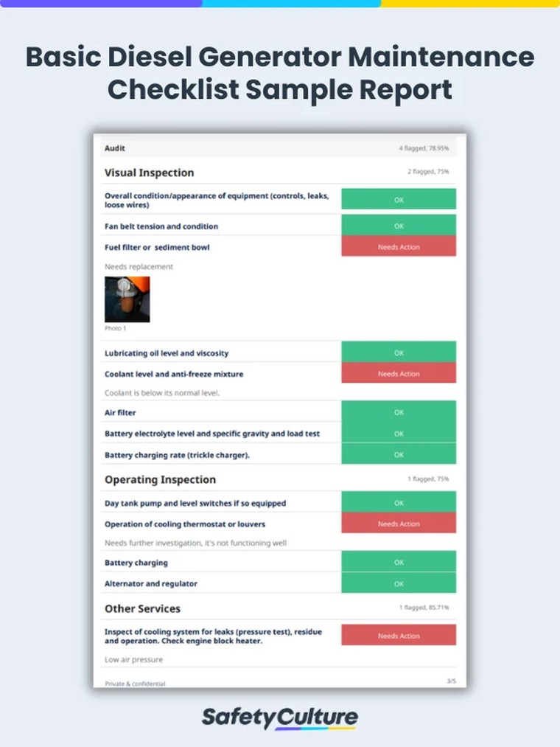Click Needs Action for cooling thermostat or louvers
The image size is (560, 747).
[x=399, y=524]
